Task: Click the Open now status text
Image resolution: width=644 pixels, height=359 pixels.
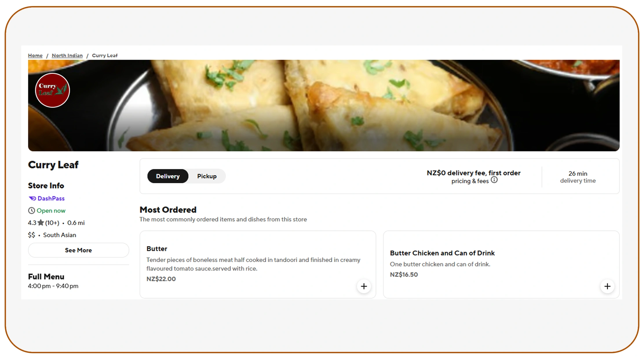Action: [51, 210]
